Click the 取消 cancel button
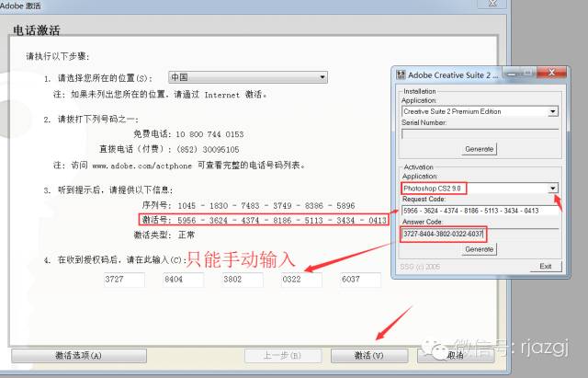 (456, 356)
